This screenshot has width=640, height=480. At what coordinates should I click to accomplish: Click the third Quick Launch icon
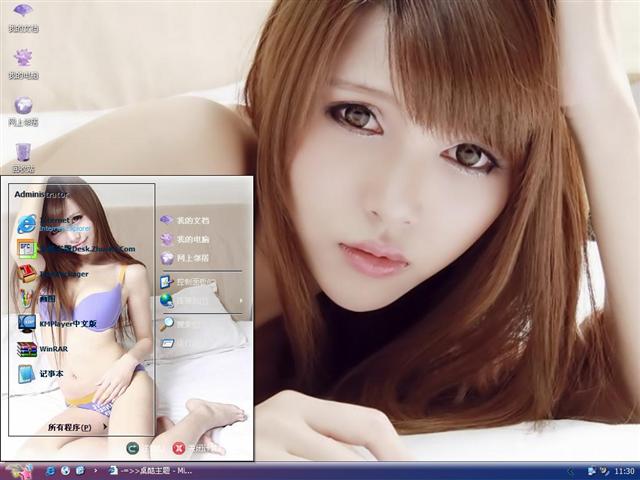point(80,471)
